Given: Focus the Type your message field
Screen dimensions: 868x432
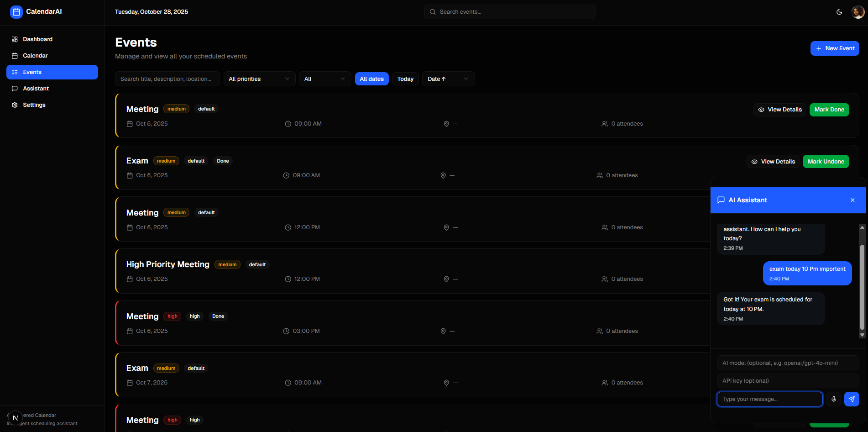Looking at the screenshot, I should [x=769, y=399].
